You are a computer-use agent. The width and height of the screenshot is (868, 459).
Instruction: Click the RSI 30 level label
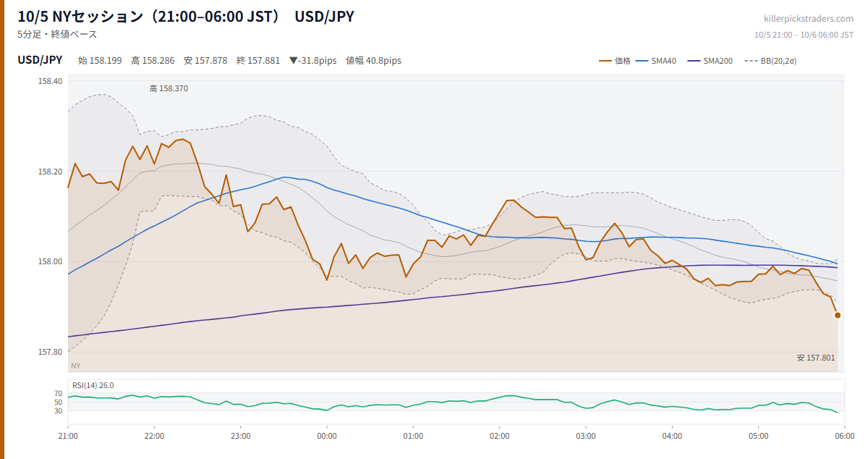coord(58,410)
